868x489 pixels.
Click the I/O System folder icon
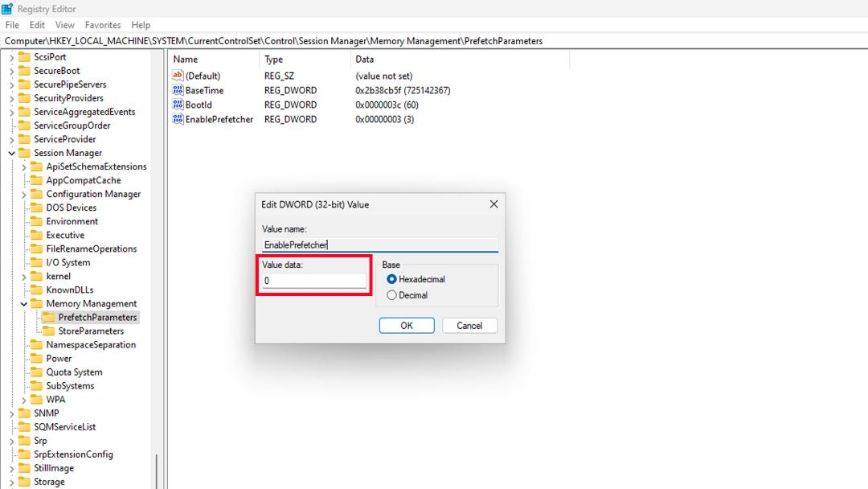coord(36,262)
